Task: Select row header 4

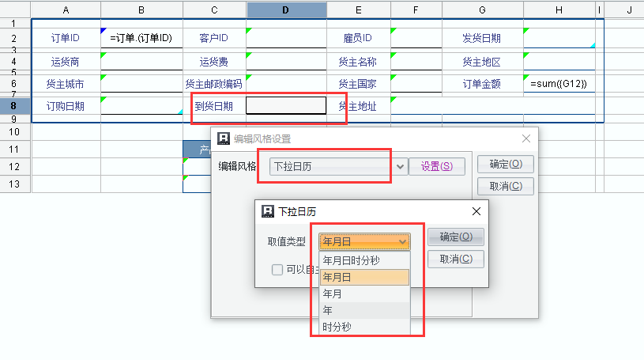Action: [x=15, y=62]
